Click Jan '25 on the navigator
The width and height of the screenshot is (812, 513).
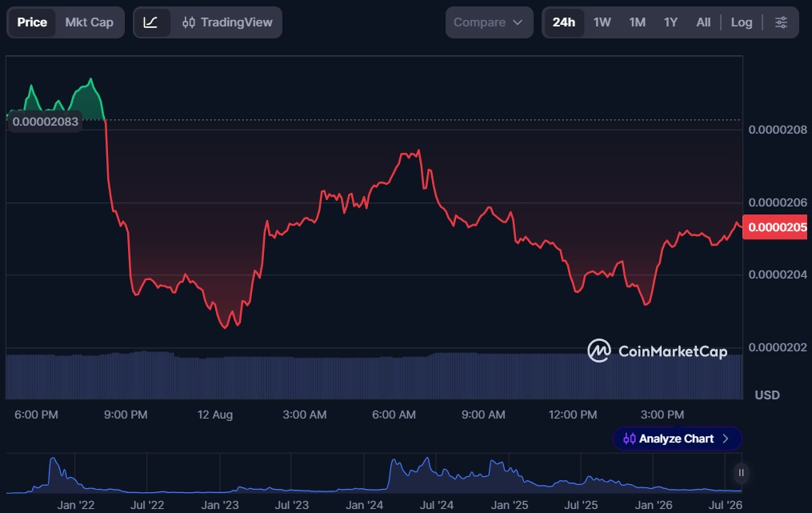click(509, 505)
